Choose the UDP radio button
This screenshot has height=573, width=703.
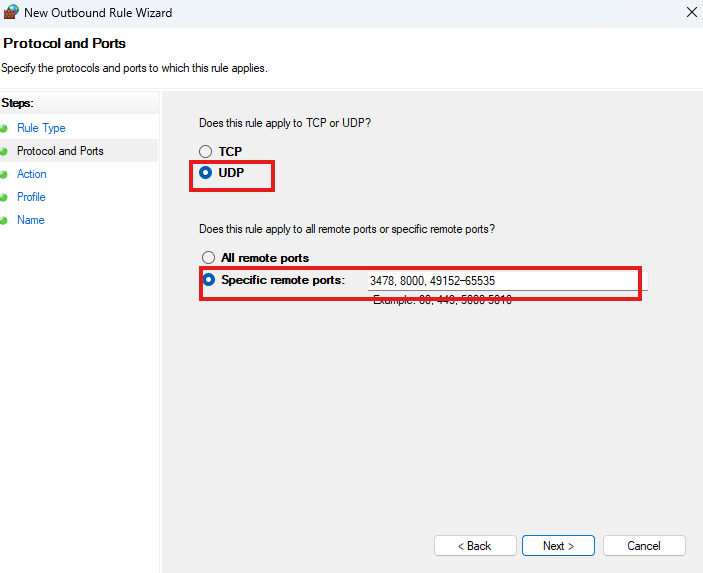pos(206,173)
